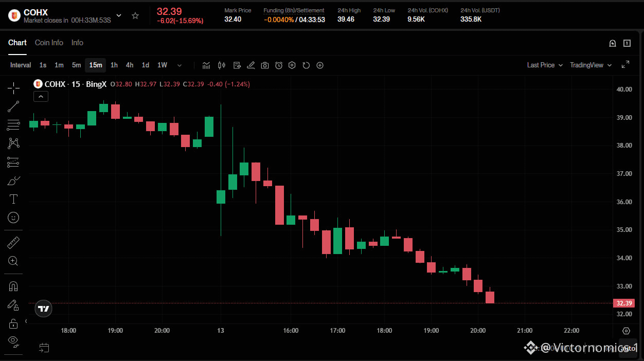Select the Text annotation tool
644x361 pixels.
[14, 199]
